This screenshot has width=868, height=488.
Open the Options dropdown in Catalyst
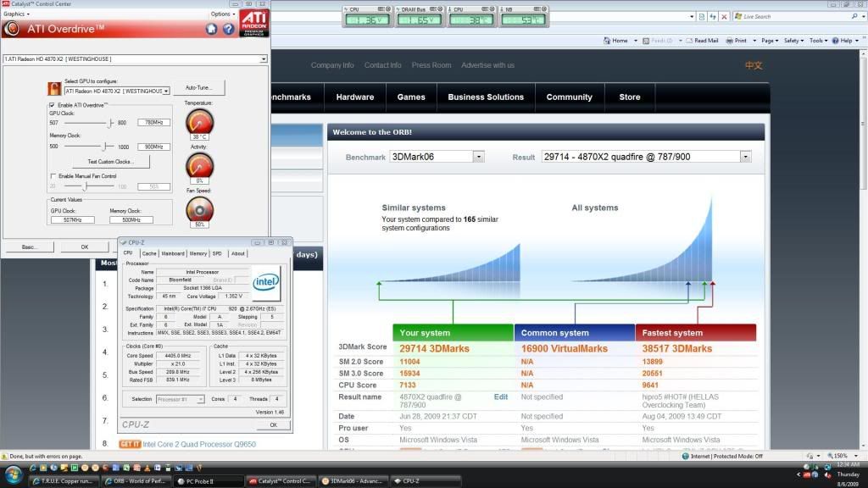(x=223, y=14)
